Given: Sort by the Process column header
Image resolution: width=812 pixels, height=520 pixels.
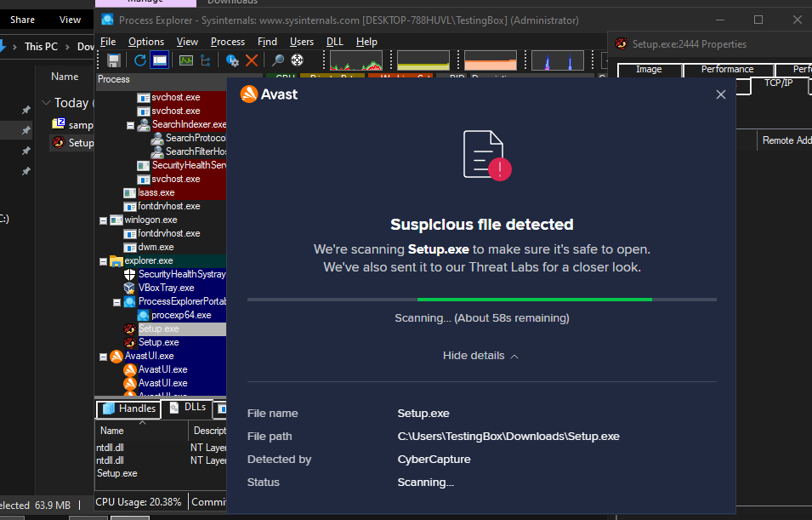Looking at the screenshot, I should coord(161,79).
